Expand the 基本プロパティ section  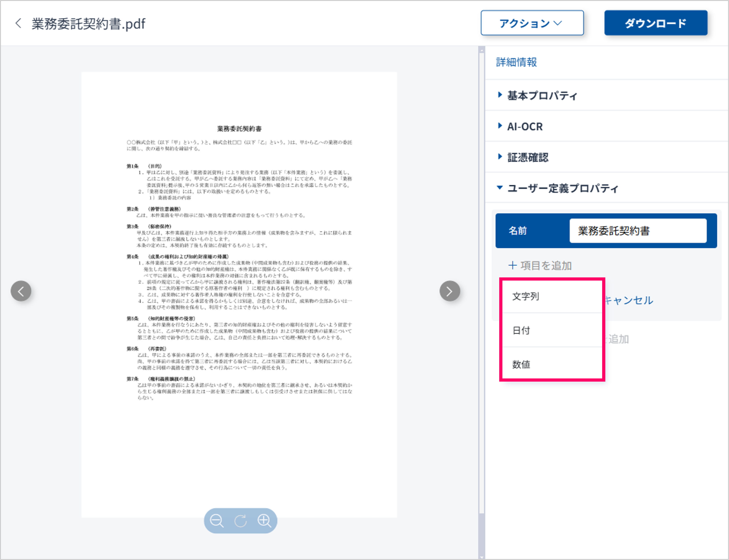542,95
